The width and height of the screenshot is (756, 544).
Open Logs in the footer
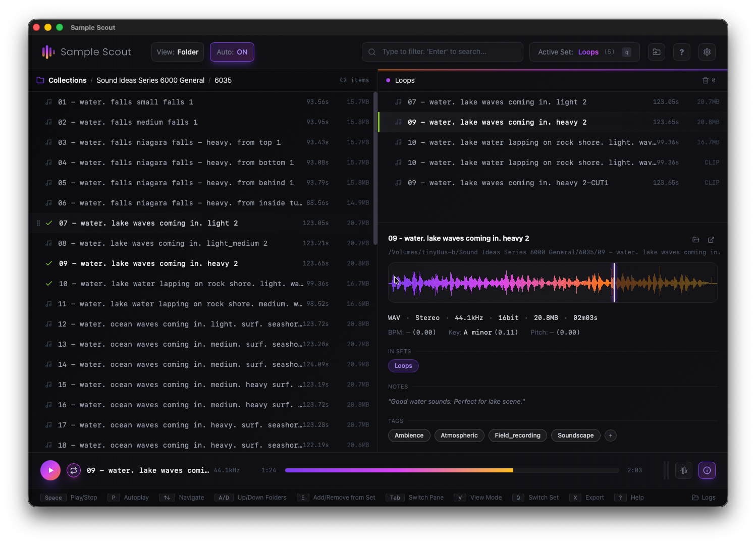click(x=704, y=498)
